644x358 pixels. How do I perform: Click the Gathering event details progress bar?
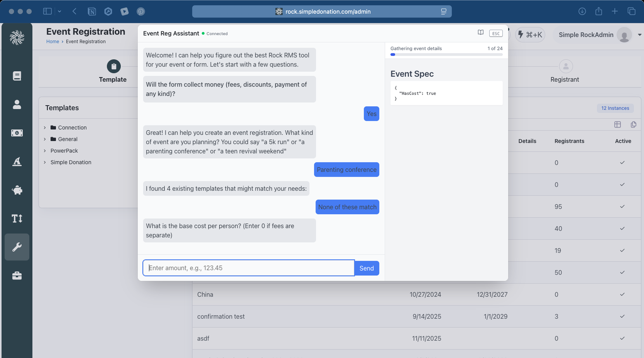coord(446,54)
